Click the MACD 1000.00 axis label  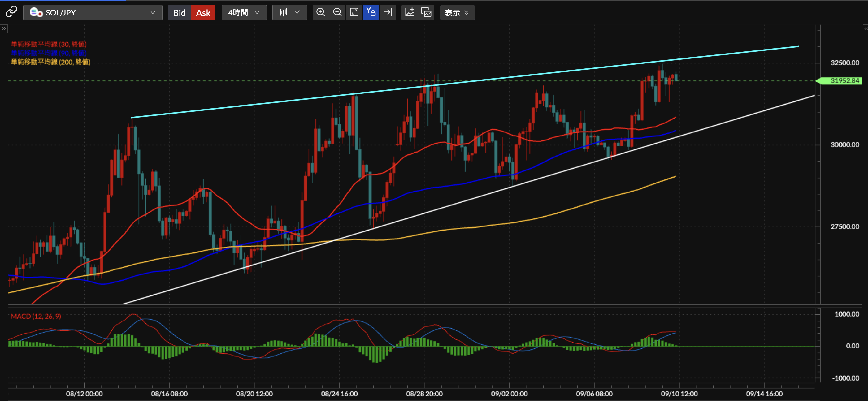point(846,314)
